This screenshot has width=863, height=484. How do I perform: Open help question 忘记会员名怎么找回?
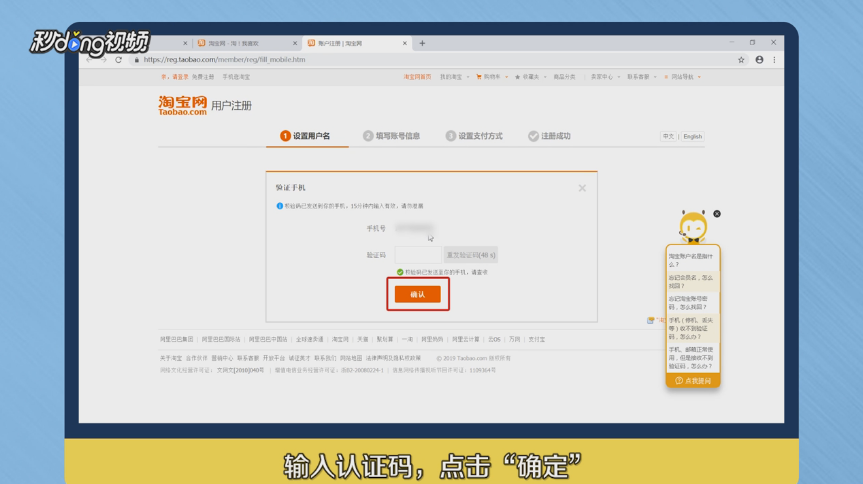691,281
